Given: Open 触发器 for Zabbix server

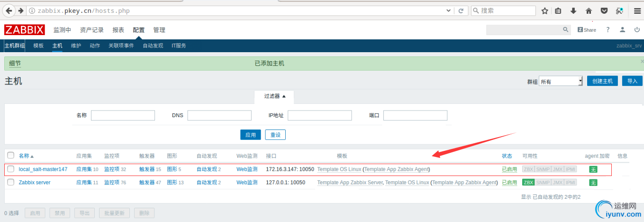Looking at the screenshot, I should coord(147,182).
